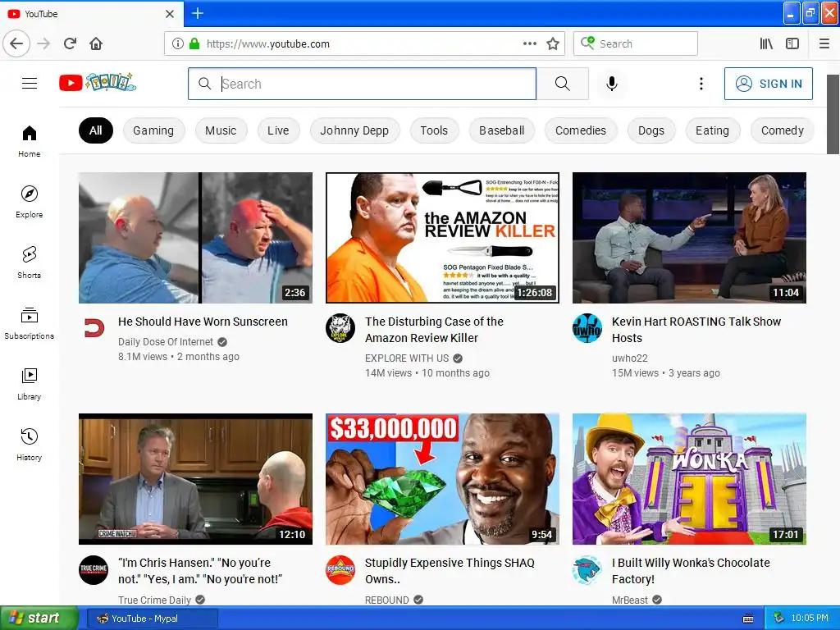Open title Kevin Hart ROASTING Talk Show Hosts
The width and height of the screenshot is (840, 630).
click(x=696, y=330)
